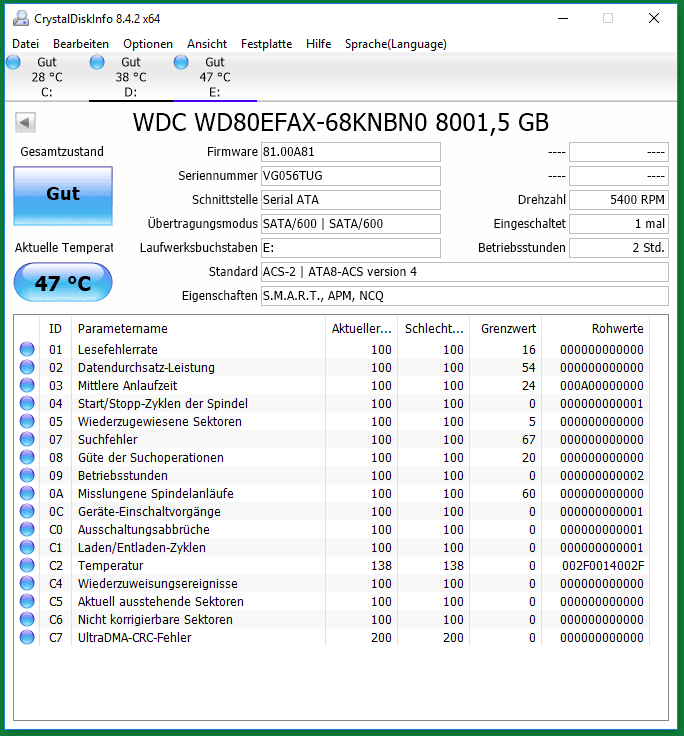Viewport: 684px width, 736px height.
Task: Close the CrystalDiskInfo window
Action: coord(653,19)
